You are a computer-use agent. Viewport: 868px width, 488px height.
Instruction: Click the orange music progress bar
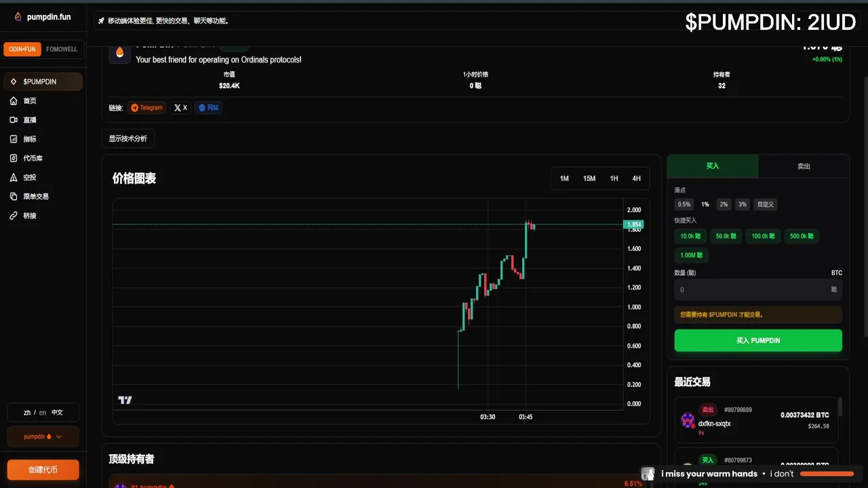pos(827,474)
